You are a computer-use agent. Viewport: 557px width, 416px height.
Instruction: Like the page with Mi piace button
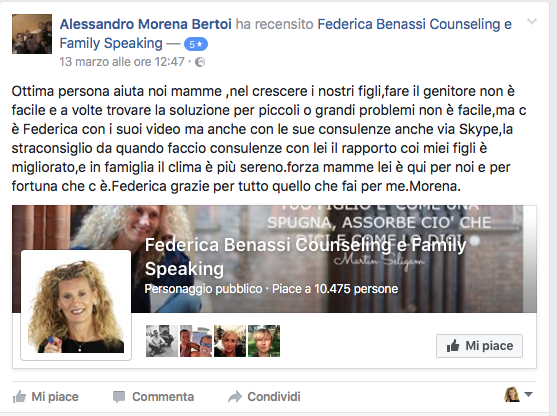(479, 346)
